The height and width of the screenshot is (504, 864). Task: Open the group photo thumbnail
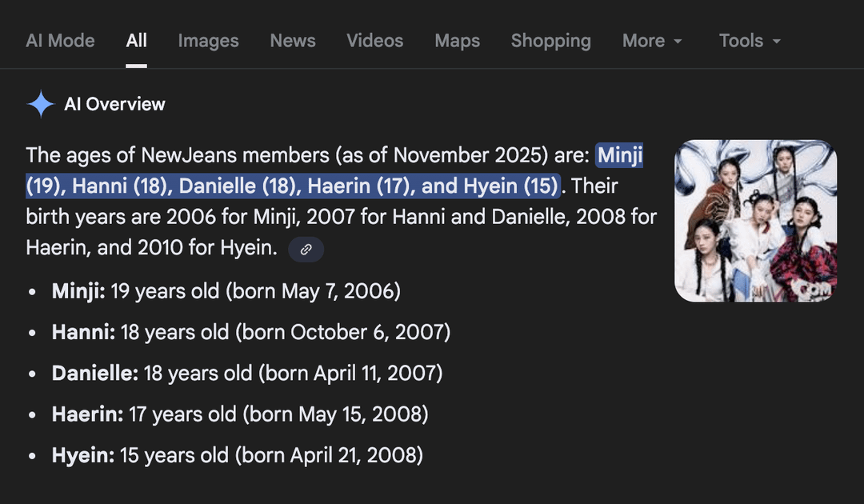click(x=755, y=221)
